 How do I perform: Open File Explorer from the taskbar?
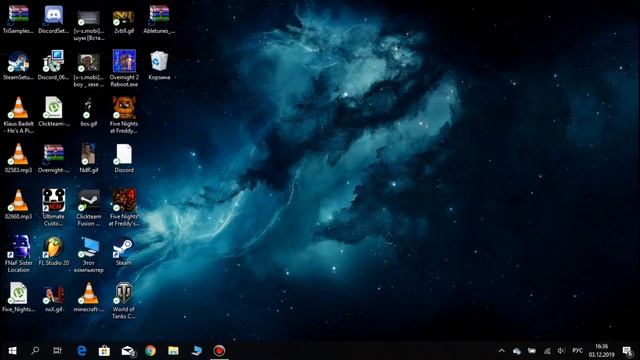tap(173, 351)
